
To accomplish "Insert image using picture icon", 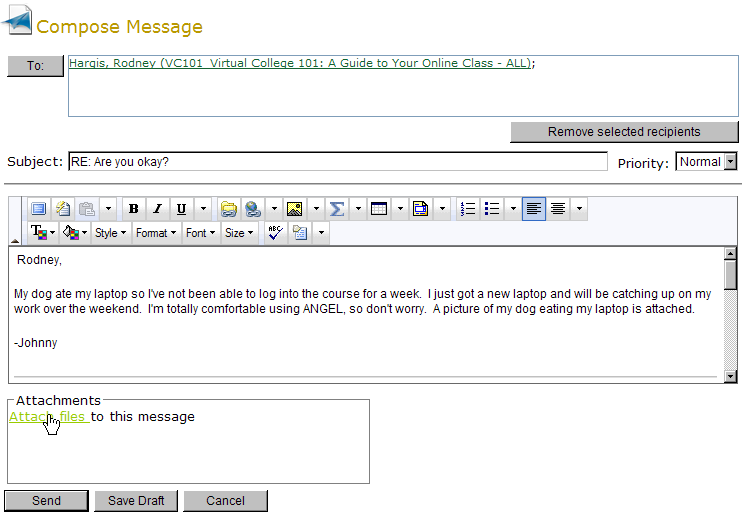I will point(294,209).
